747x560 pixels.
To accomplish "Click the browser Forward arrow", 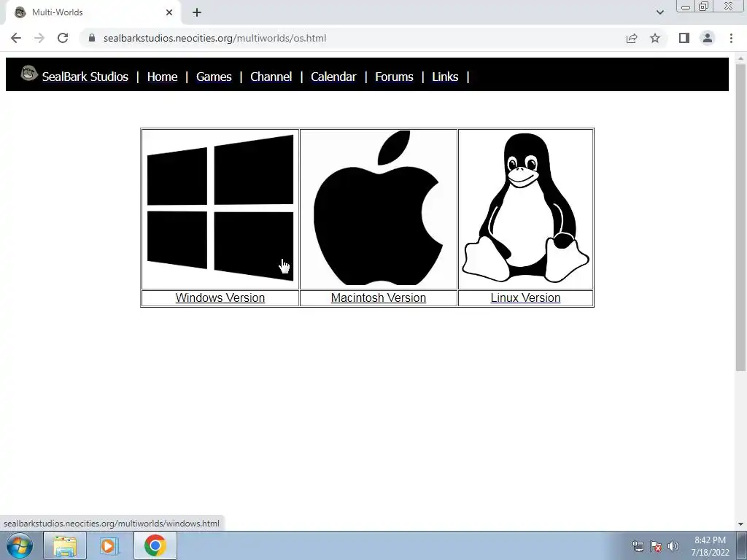I will click(39, 38).
